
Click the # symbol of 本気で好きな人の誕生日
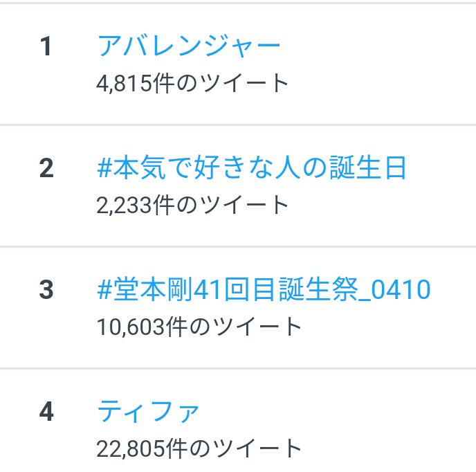[104, 168]
